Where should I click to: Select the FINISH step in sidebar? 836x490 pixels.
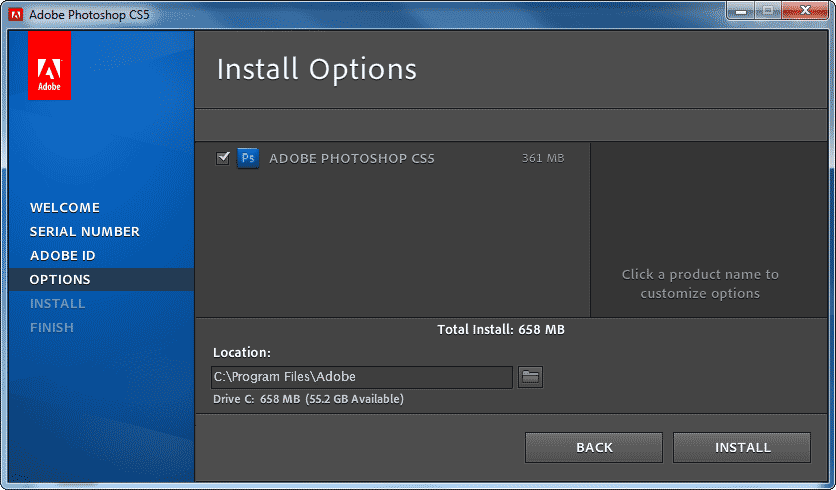pyautogui.click(x=52, y=327)
